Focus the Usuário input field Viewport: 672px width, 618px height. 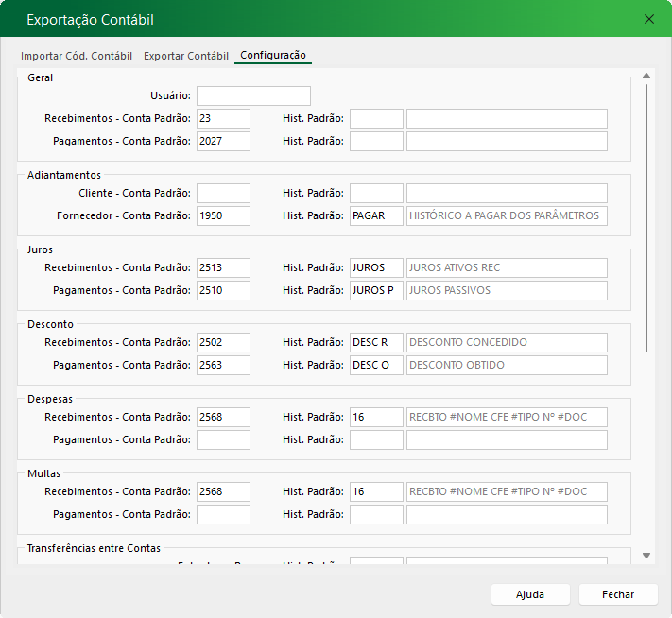tap(253, 95)
